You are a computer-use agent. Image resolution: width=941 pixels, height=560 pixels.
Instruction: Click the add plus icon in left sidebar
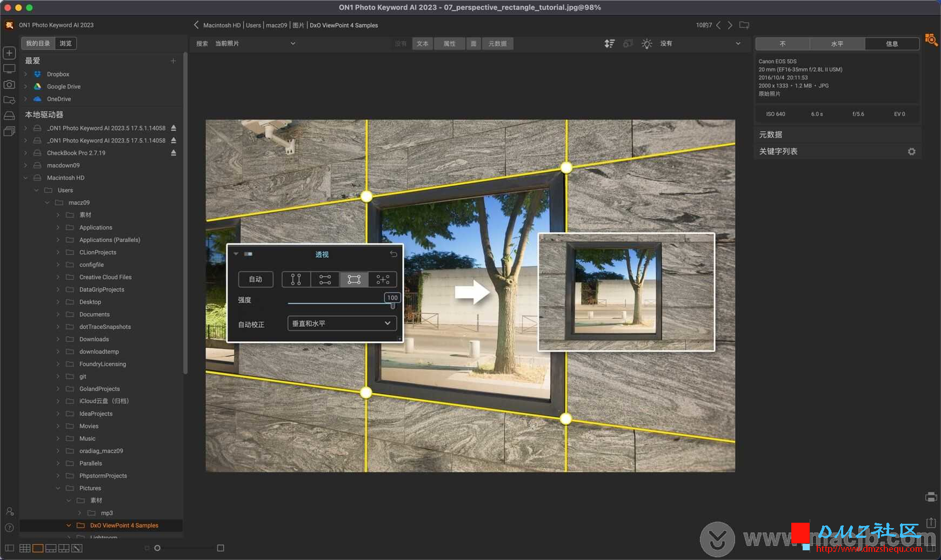[x=9, y=53]
